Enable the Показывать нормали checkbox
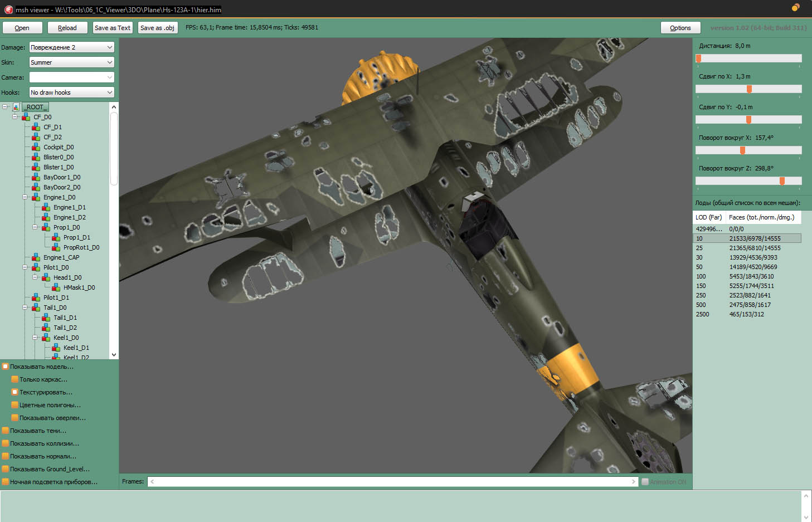The image size is (812, 522). coord(6,456)
